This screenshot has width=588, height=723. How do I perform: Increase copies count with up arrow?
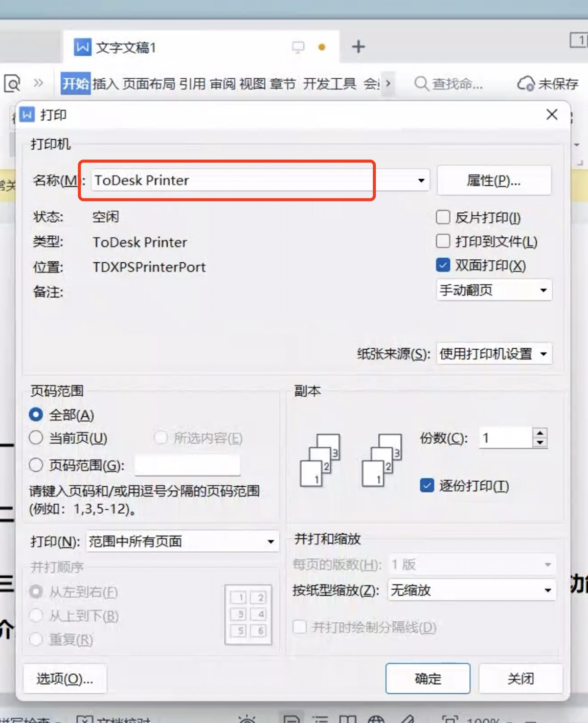coord(540,433)
